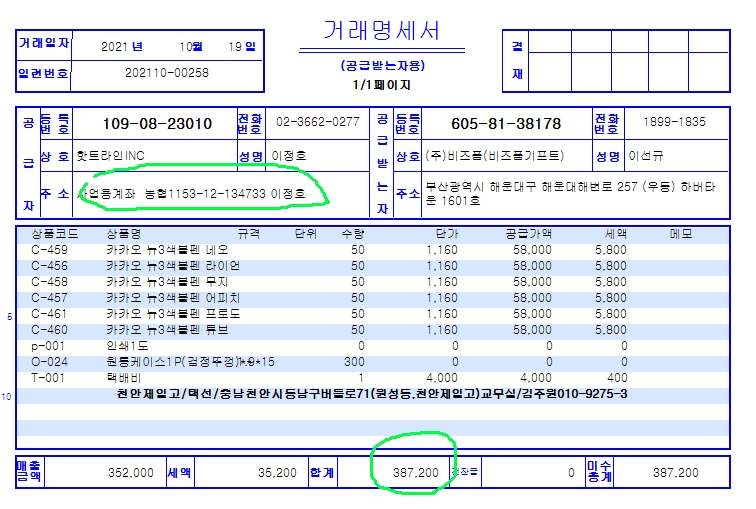This screenshot has width=756, height=509.
Task: Select the 매출금액 value 352,000
Action: [x=129, y=472]
